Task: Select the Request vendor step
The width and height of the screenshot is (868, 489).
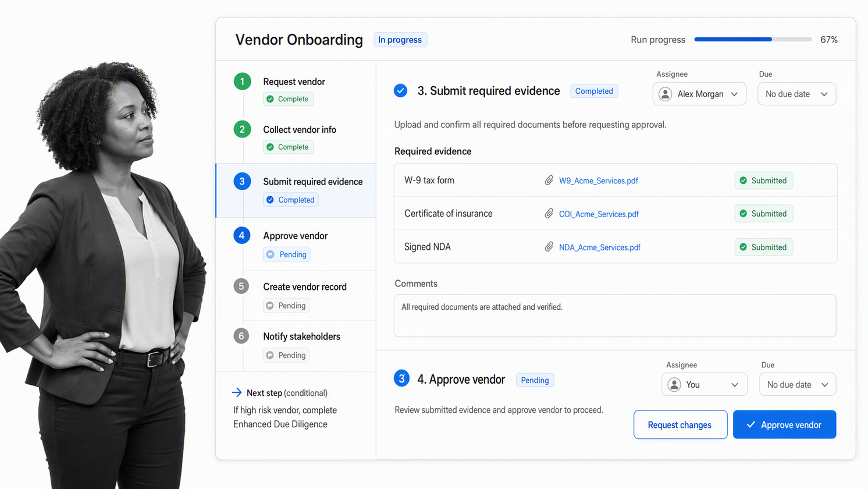Action: click(x=296, y=90)
